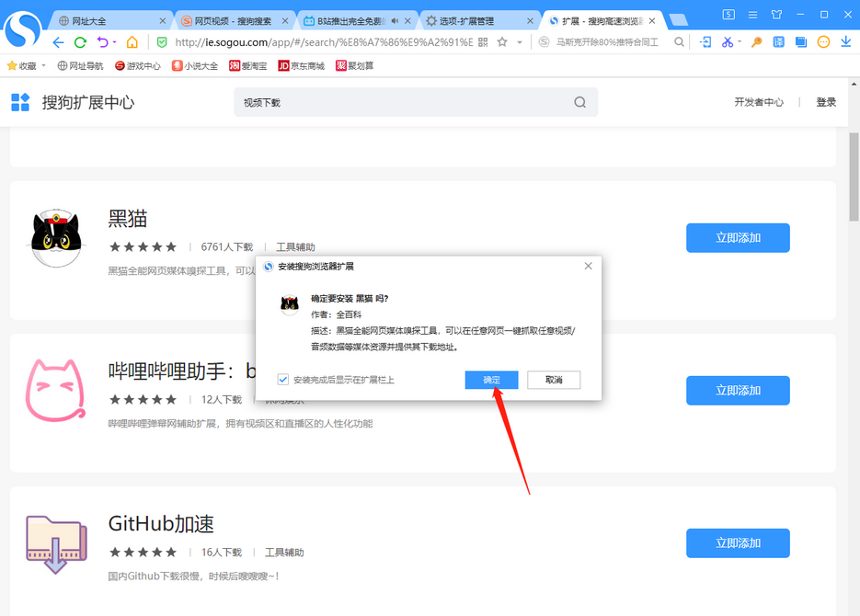Expand the dropdown arrow next to scissors icon

(739, 43)
